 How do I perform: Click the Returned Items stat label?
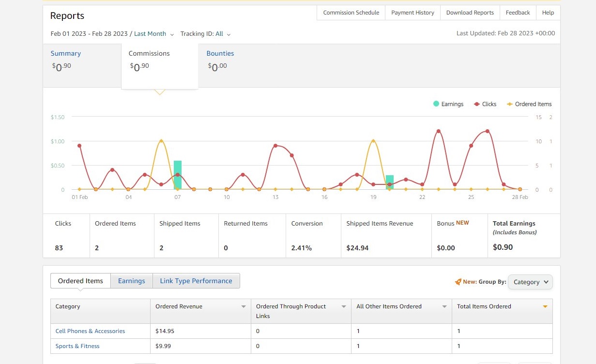pos(245,224)
